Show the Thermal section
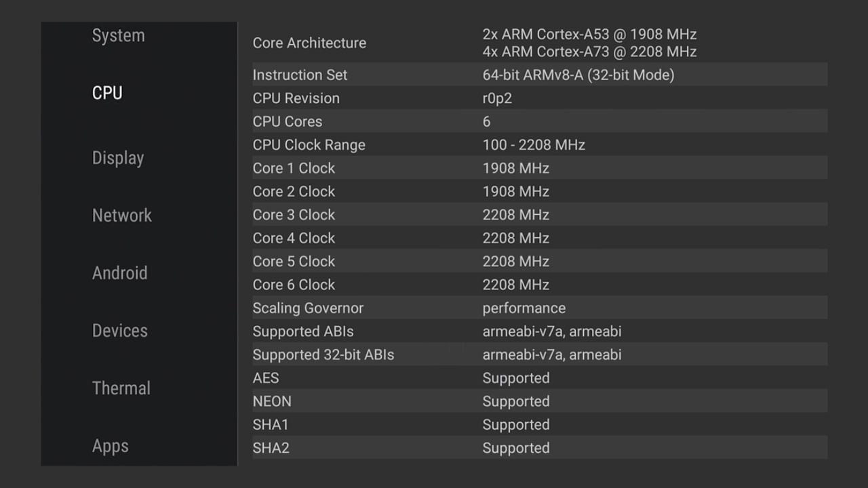Screen dimensions: 868x488 pos(121,388)
